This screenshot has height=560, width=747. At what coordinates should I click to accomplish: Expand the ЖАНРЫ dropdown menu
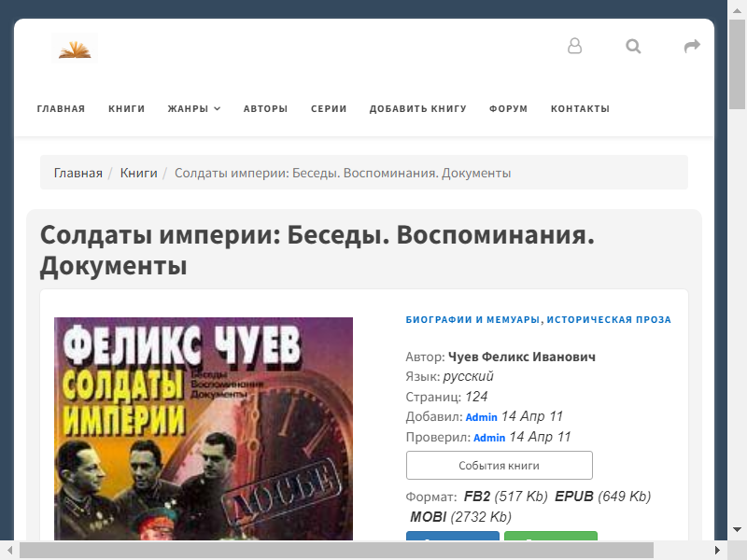[194, 108]
